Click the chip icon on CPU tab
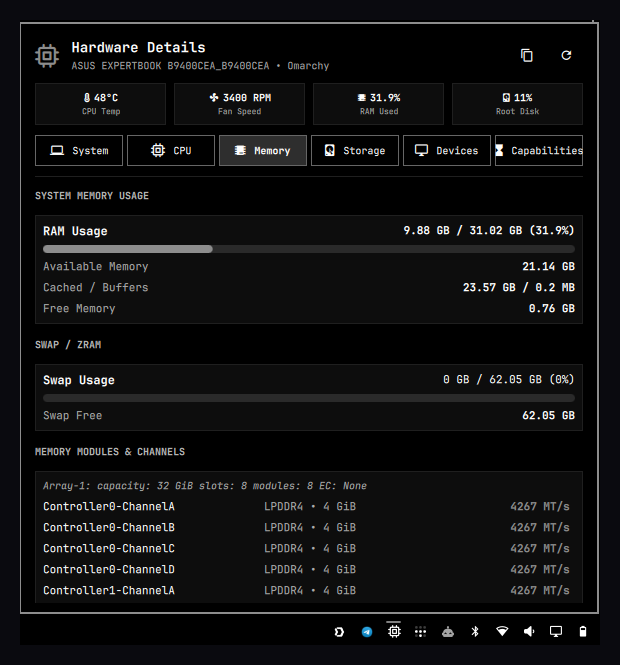620x665 pixels. point(158,151)
